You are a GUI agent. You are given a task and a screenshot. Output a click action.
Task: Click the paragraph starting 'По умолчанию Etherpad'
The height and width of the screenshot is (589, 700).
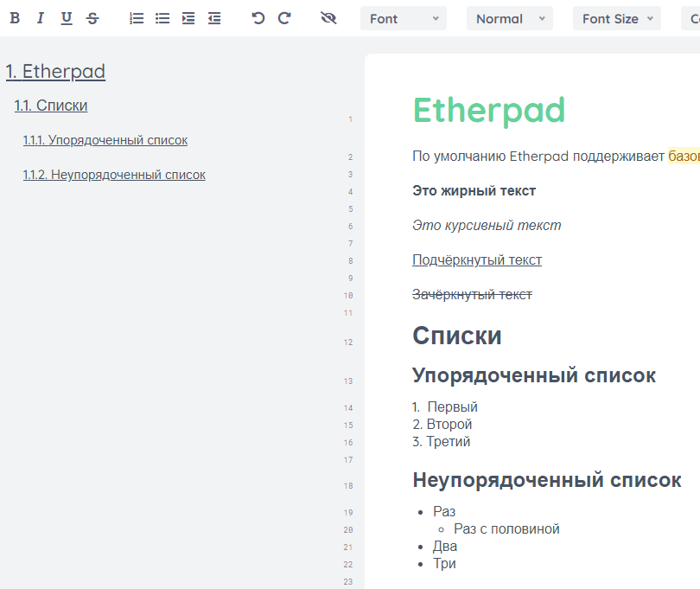point(556,157)
